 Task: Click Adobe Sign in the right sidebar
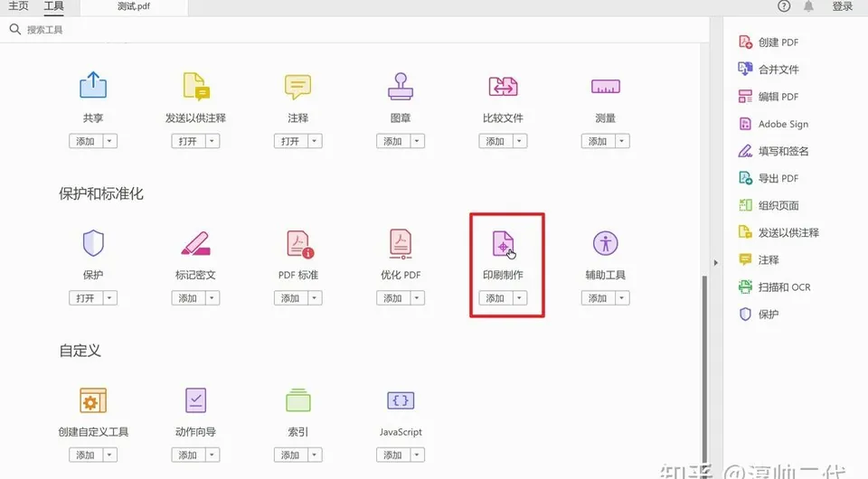click(x=773, y=124)
